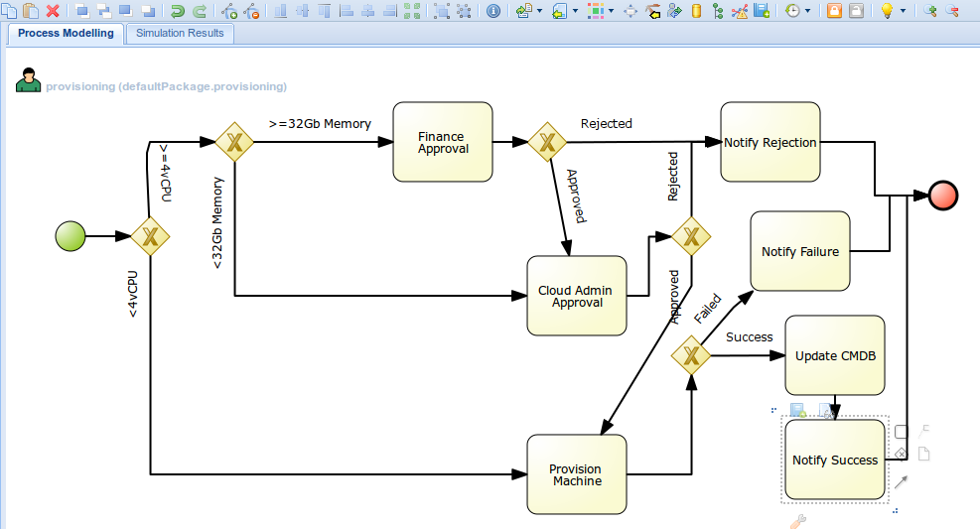
Task: Click the share/export process icon
Action: pyautogui.click(x=523, y=10)
